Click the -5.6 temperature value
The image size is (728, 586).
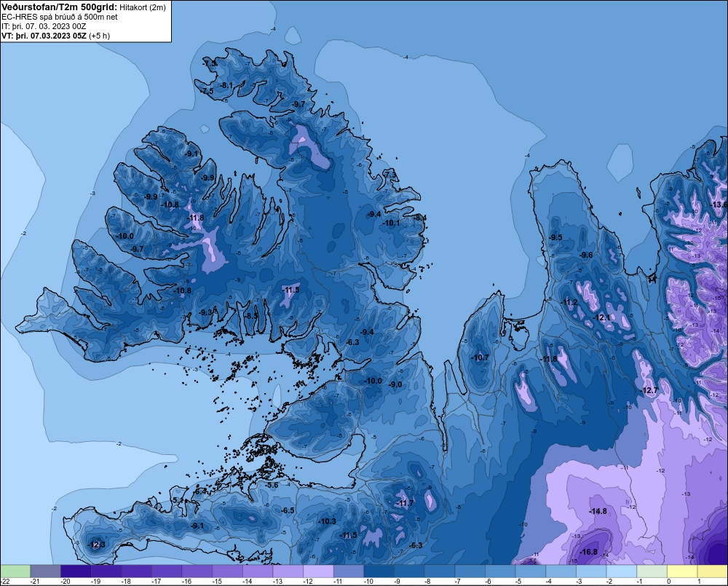[271, 486]
